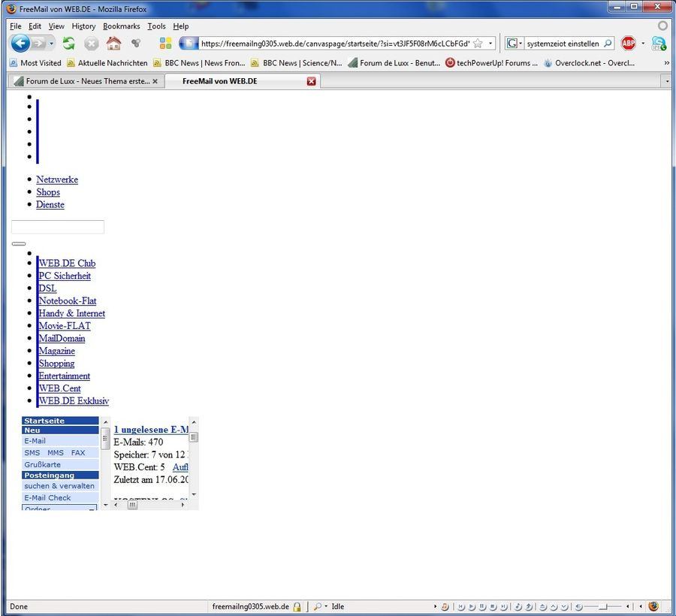Viewport: 676px width, 616px height.
Task: Open the Google search engine dropdown
Action: [x=515, y=43]
